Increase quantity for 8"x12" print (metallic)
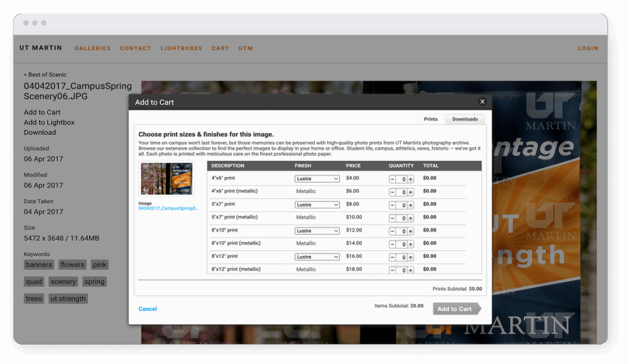 pos(411,270)
